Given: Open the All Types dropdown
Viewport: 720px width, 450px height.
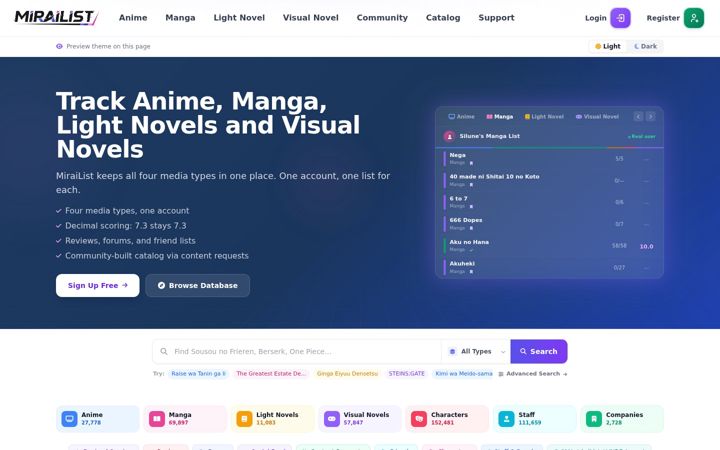Looking at the screenshot, I should (476, 351).
